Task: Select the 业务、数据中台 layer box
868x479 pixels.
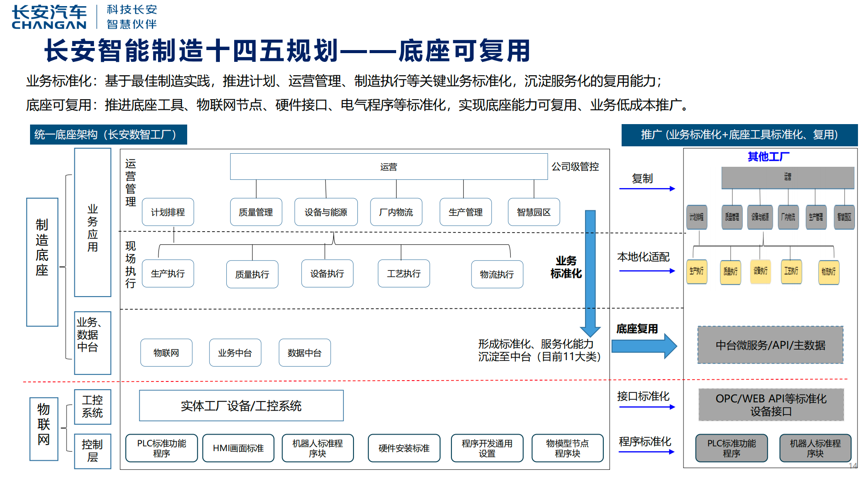Action: (93, 343)
